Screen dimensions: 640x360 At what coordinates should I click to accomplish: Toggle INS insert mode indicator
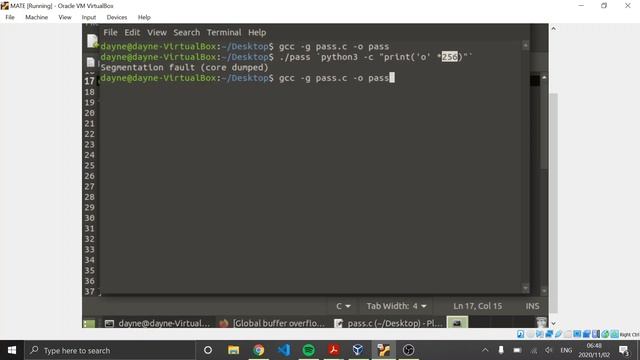coord(532,306)
